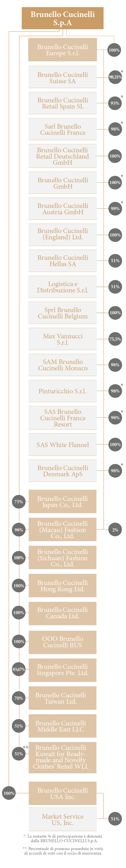The width and height of the screenshot is (126, 868).
Task: Click the SAS White Flannel box
Action: point(62,444)
